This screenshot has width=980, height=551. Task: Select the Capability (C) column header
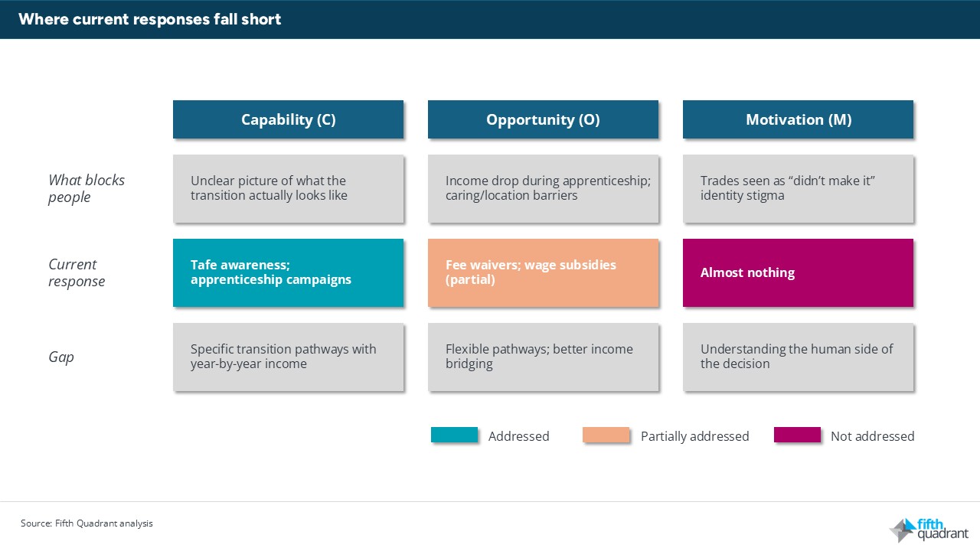(x=288, y=119)
